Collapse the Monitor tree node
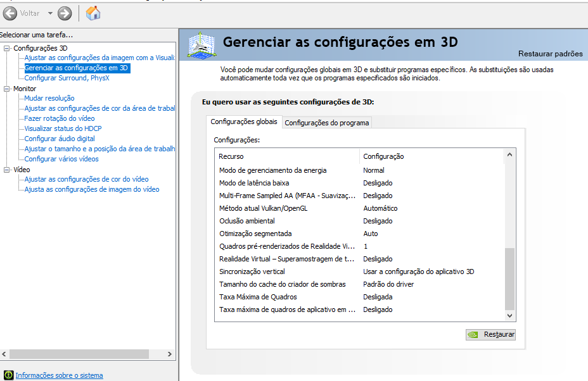 point(7,89)
